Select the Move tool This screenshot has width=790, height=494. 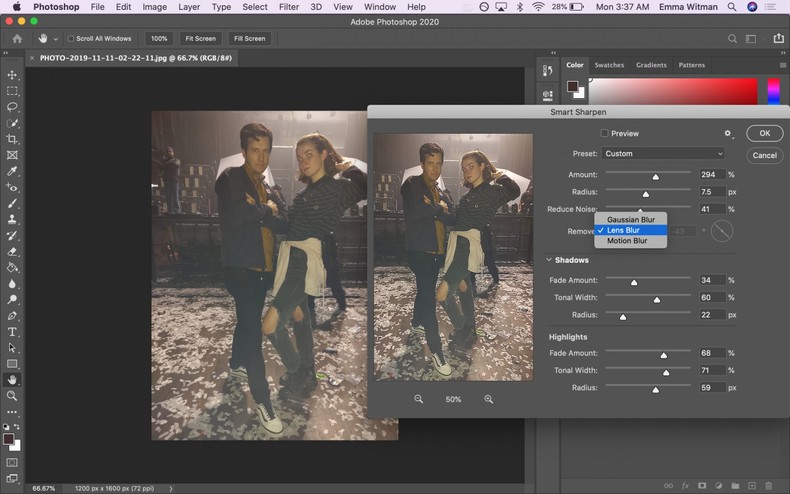tap(12, 75)
